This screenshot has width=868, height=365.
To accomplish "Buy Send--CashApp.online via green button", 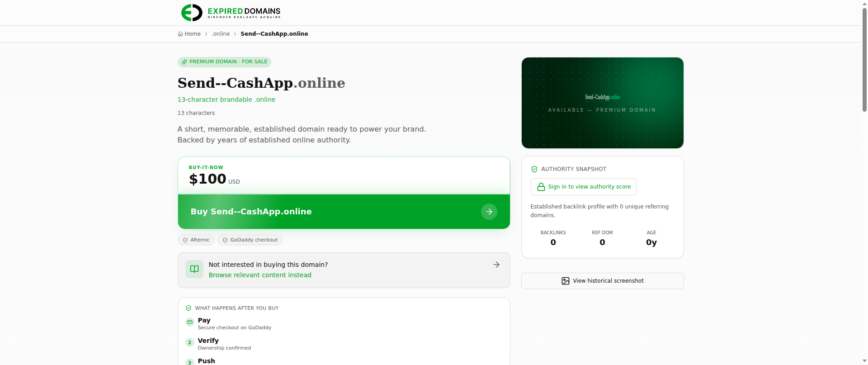I will (344, 212).
